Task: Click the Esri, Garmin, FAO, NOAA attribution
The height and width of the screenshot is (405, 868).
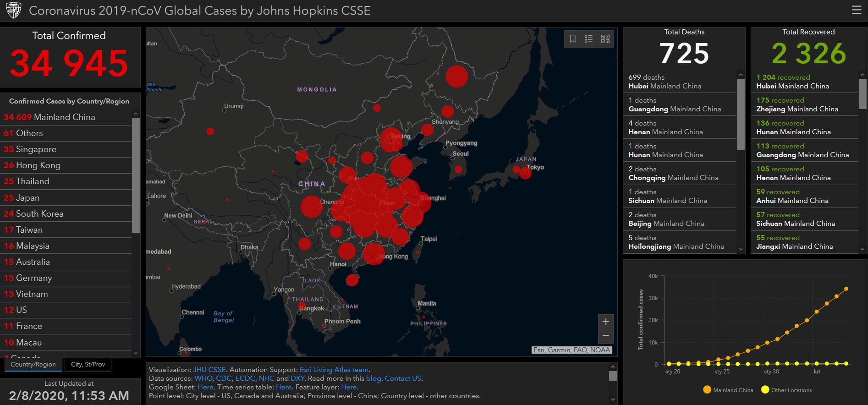Action: (571, 350)
